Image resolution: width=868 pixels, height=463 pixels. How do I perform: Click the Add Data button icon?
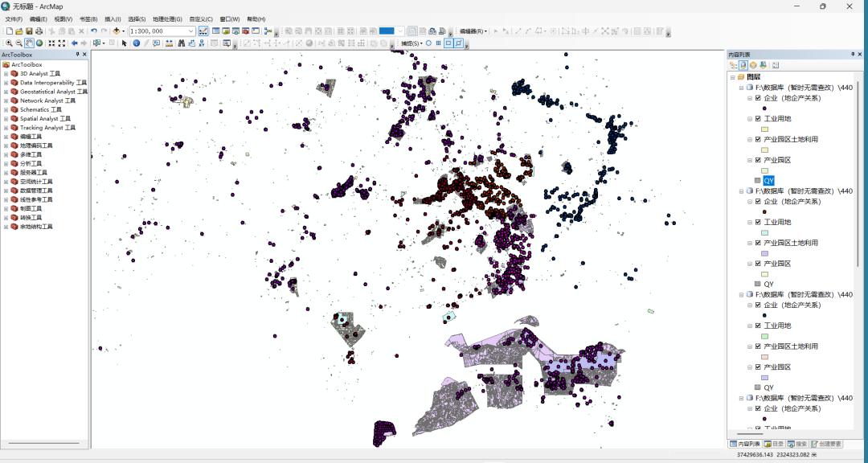click(x=117, y=31)
